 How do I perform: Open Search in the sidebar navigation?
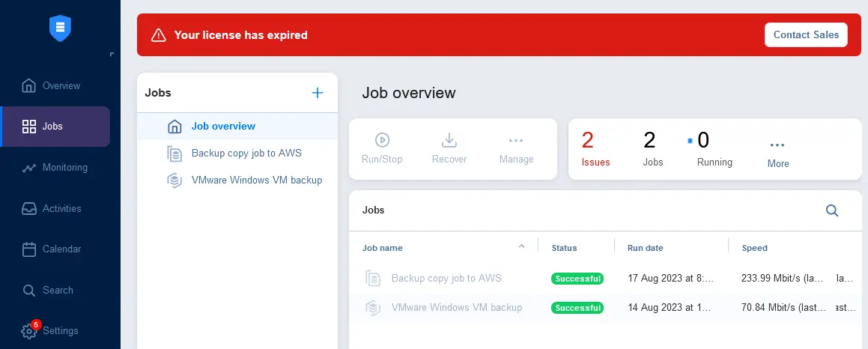click(55, 290)
